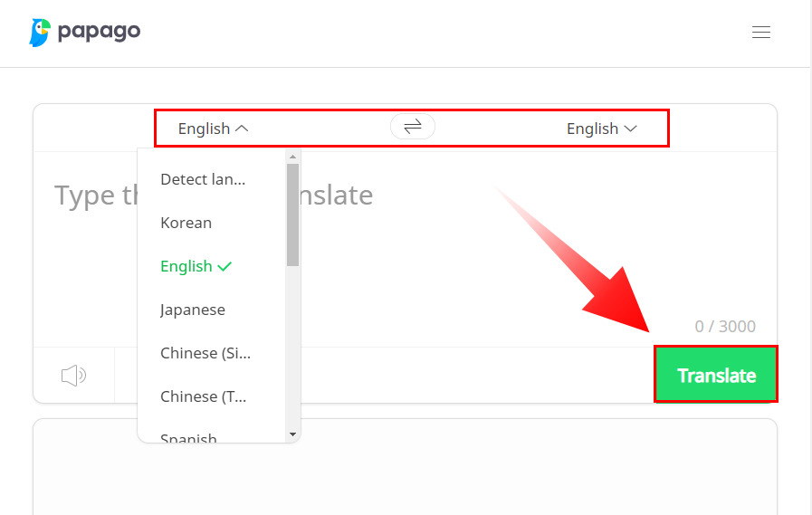The image size is (812, 515).
Task: Click the papago wordmark text
Action: tap(99, 32)
